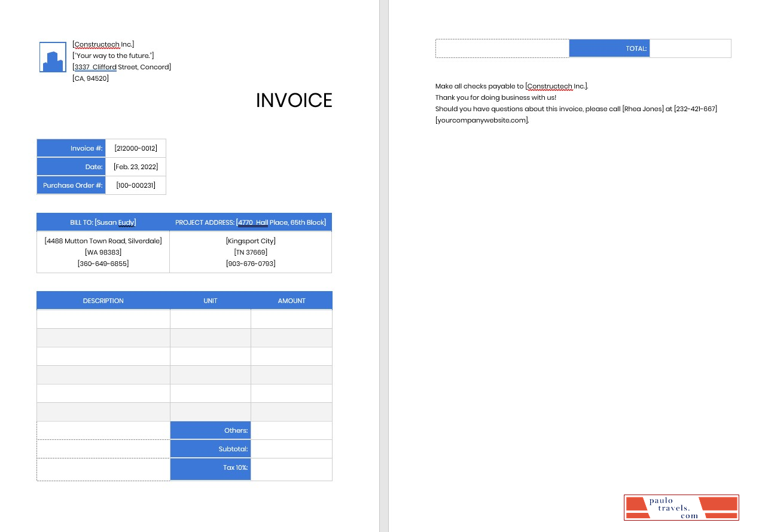Image resolution: width=762 pixels, height=532 pixels.
Task: Click the blue TOTAL label cell
Action: [609, 48]
